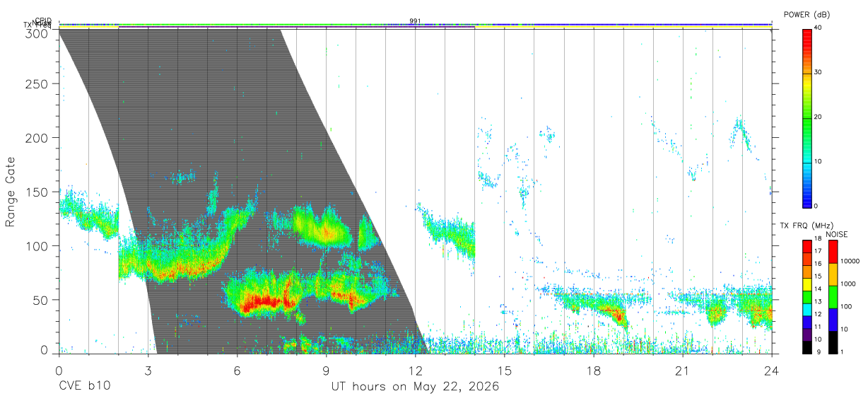Click the '15' TX frequency label
The width and height of the screenshot is (868, 401).
[819, 276]
